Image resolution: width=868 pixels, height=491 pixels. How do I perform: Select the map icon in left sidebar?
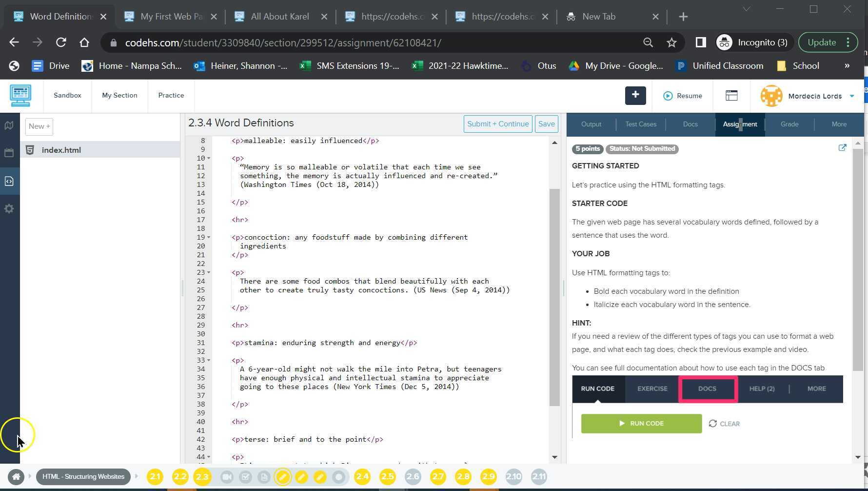pyautogui.click(x=9, y=125)
